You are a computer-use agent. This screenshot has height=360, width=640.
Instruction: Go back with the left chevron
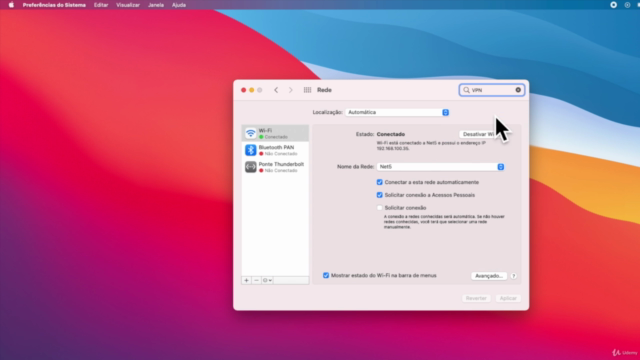pos(276,90)
